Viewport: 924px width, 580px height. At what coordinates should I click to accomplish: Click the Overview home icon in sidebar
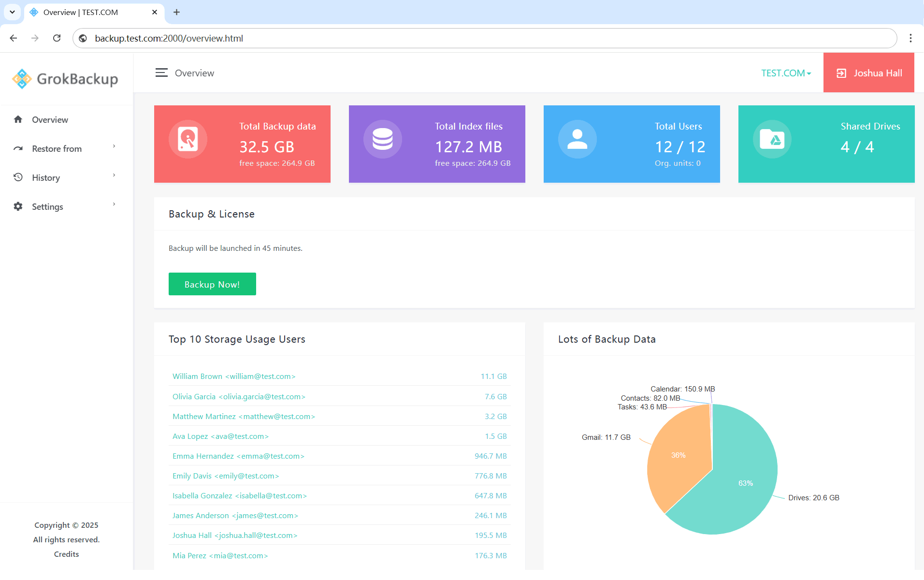(18, 119)
